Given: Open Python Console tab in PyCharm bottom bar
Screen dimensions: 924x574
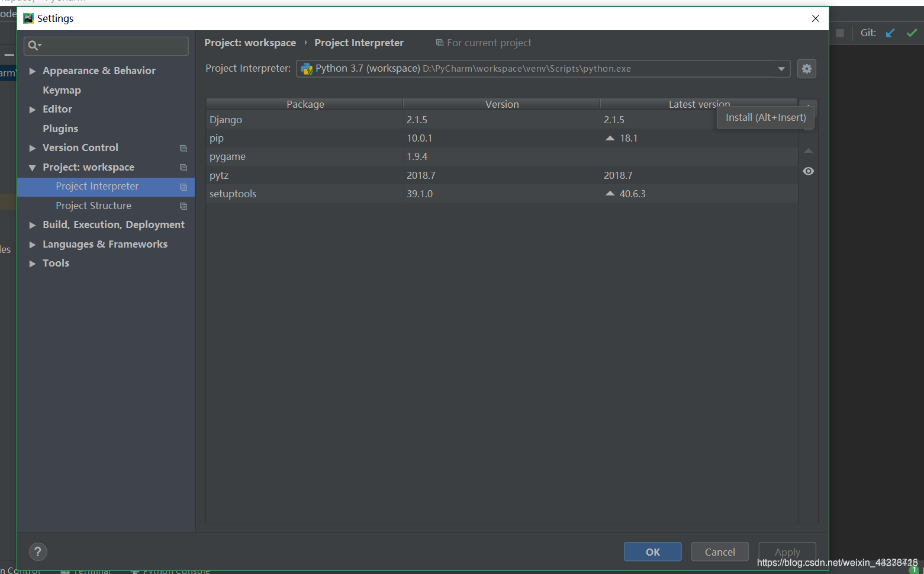Looking at the screenshot, I should pyautogui.click(x=170, y=570).
